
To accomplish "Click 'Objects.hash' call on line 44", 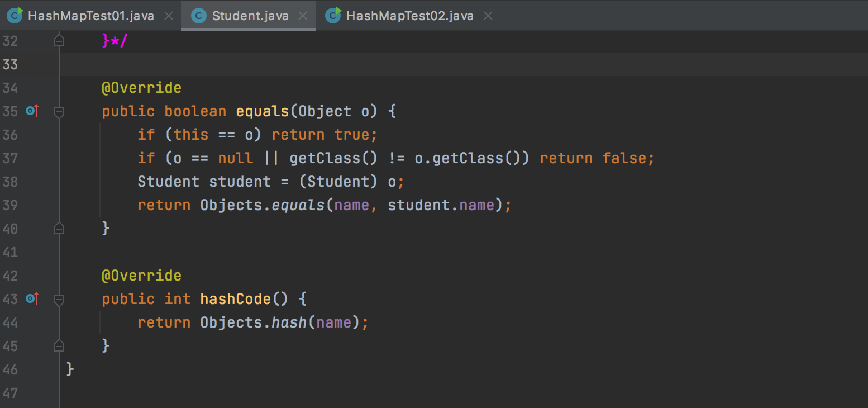I will (254, 322).
